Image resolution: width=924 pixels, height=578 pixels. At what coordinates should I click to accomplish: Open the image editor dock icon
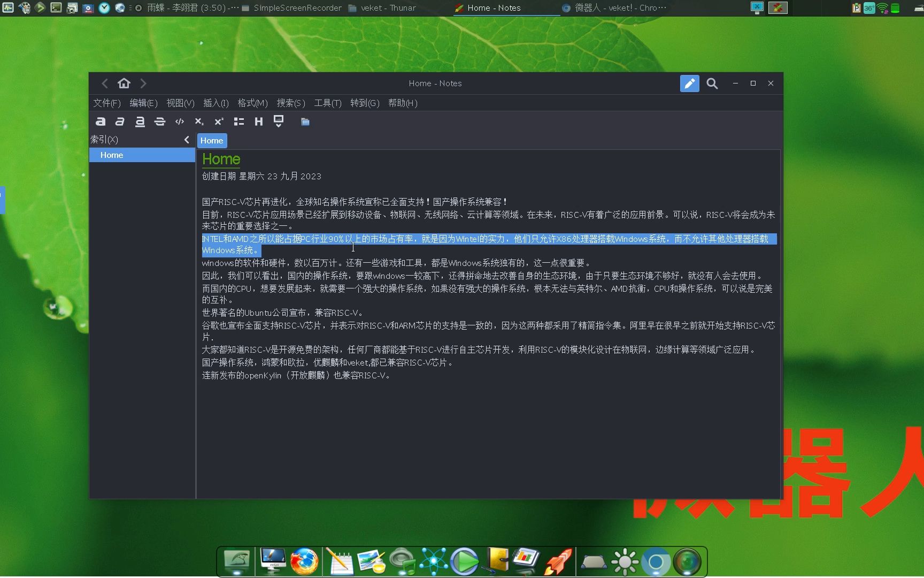coord(371,561)
